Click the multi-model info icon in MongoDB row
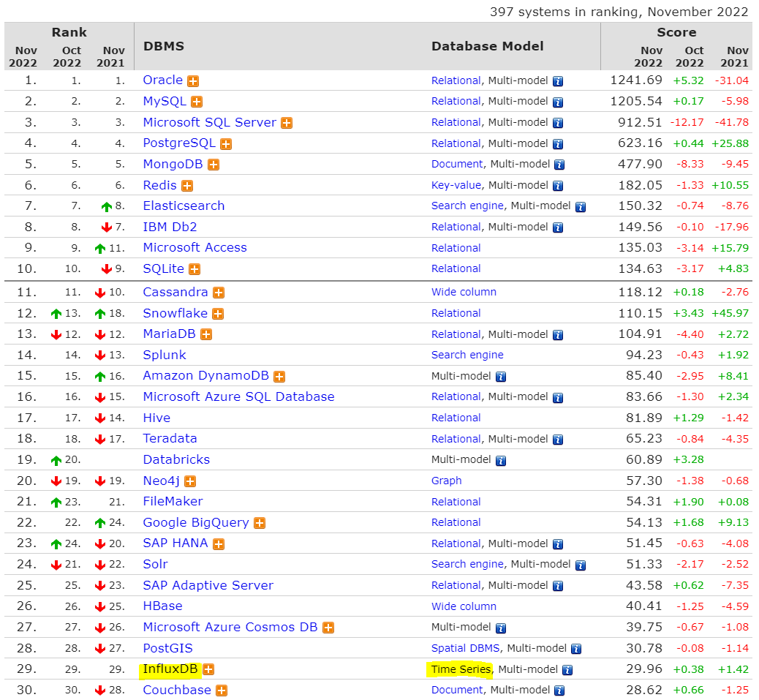The width and height of the screenshot is (759, 700). point(559,165)
